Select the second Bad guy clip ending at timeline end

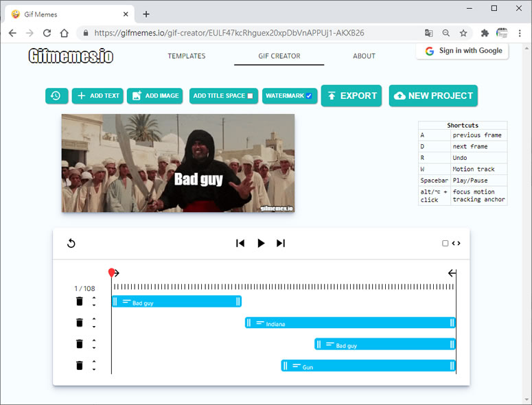(384, 344)
